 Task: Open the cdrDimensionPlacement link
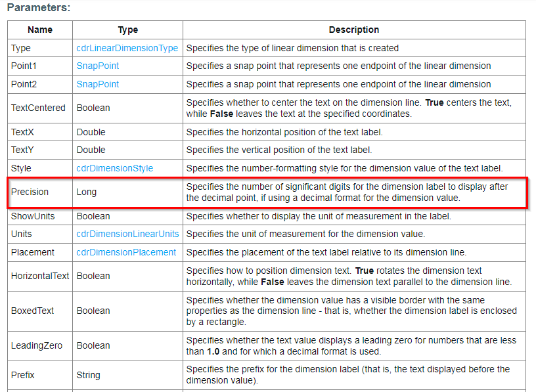pyautogui.click(x=126, y=252)
